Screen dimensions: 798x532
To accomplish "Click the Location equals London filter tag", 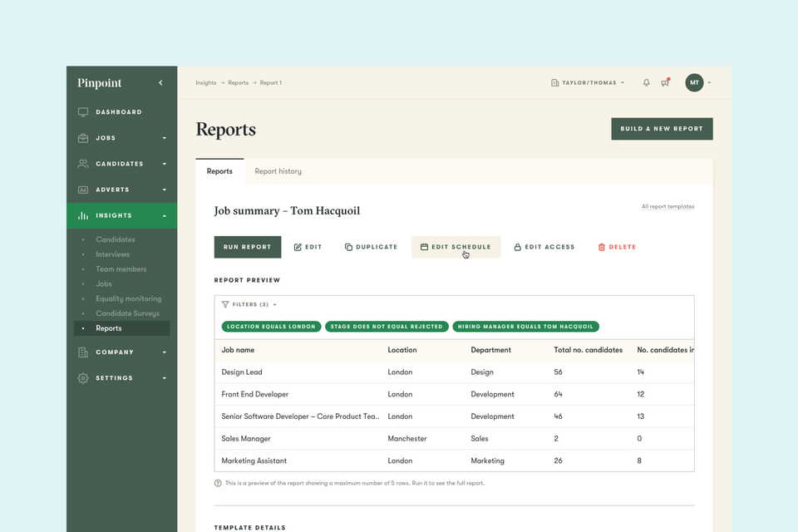I will point(271,327).
